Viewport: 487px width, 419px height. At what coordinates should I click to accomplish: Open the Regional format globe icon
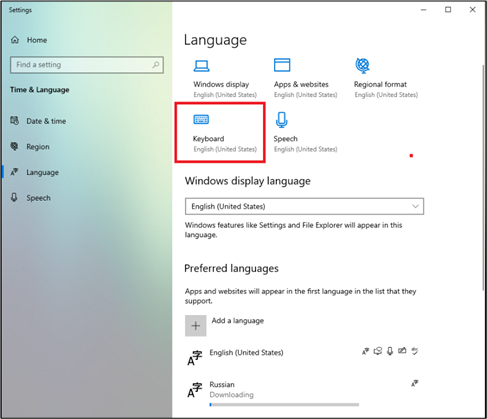pyautogui.click(x=362, y=65)
